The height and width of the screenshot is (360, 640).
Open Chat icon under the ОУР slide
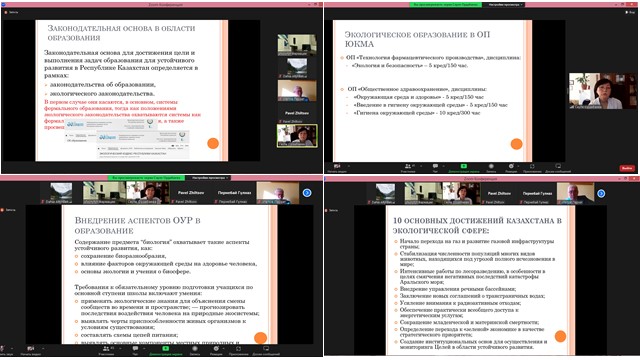pyautogui.click(x=135, y=349)
